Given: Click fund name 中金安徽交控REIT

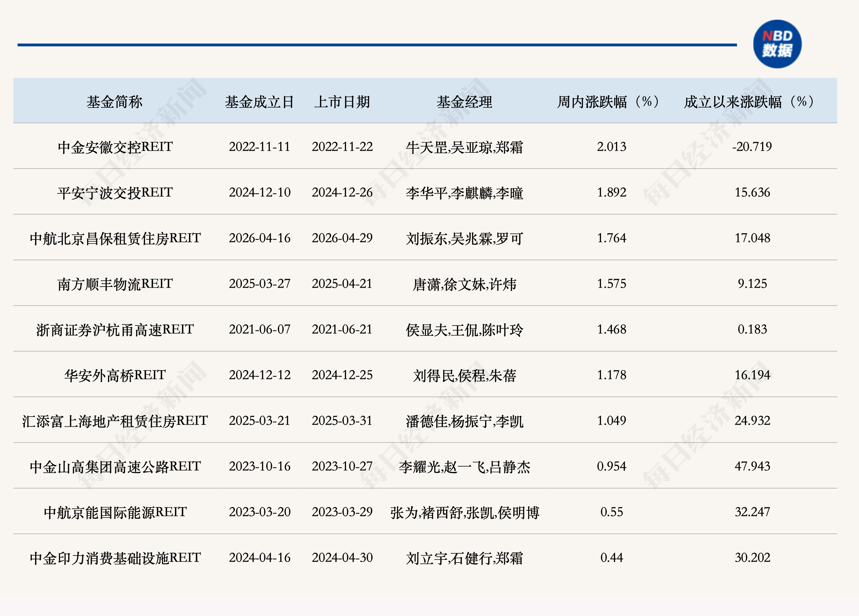Looking at the screenshot, I should coord(115,147).
